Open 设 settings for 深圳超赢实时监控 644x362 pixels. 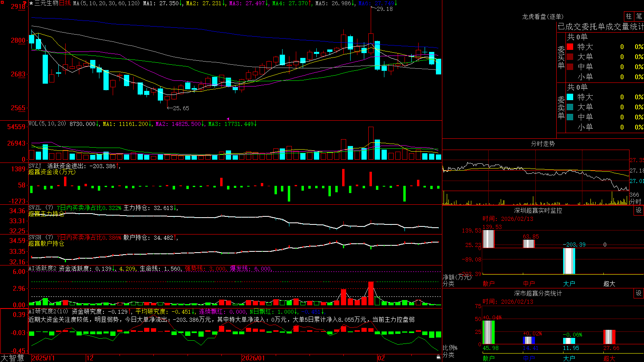(639, 210)
